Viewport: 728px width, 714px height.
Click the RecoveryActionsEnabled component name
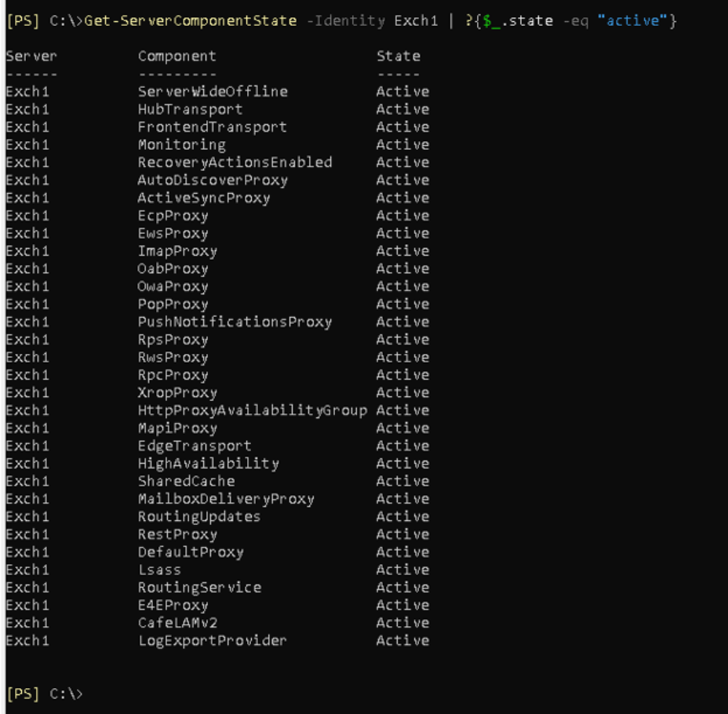point(235,162)
